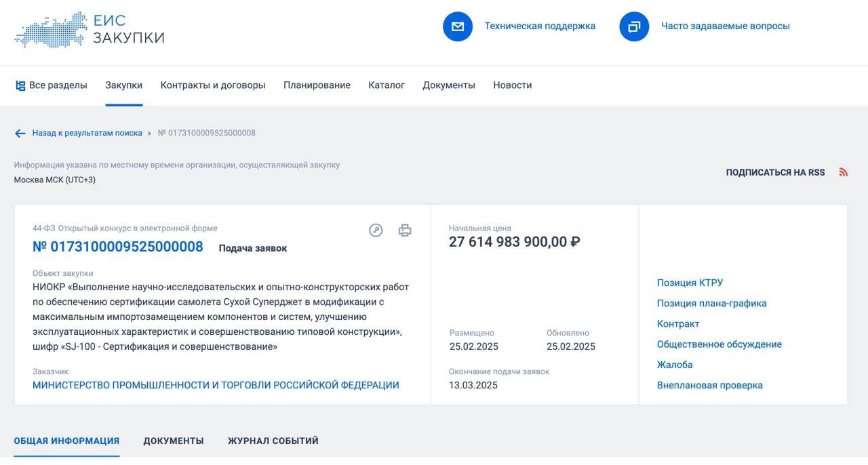Open purchase № 0173100009525000008 link
Image resolution: width=868 pixels, height=465 pixels.
[118, 247]
